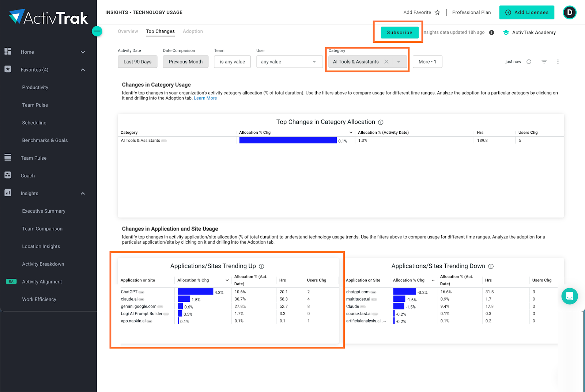Click the app.napkin.ai row name
This screenshot has height=392, width=585.
(x=133, y=321)
